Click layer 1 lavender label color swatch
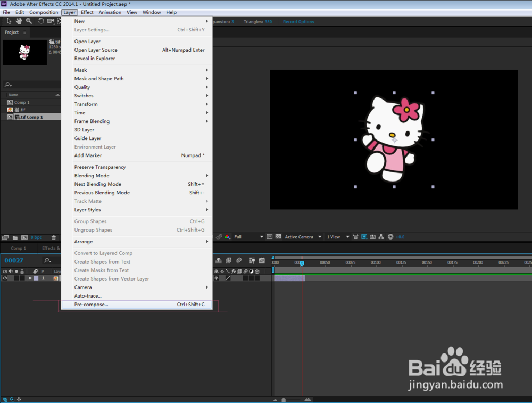Viewport: 532px width, 403px height. tap(36, 278)
